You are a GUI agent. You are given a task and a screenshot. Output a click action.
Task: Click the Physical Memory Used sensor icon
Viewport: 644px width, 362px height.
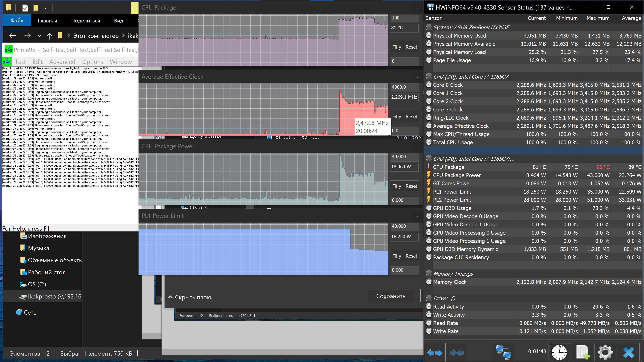(429, 36)
